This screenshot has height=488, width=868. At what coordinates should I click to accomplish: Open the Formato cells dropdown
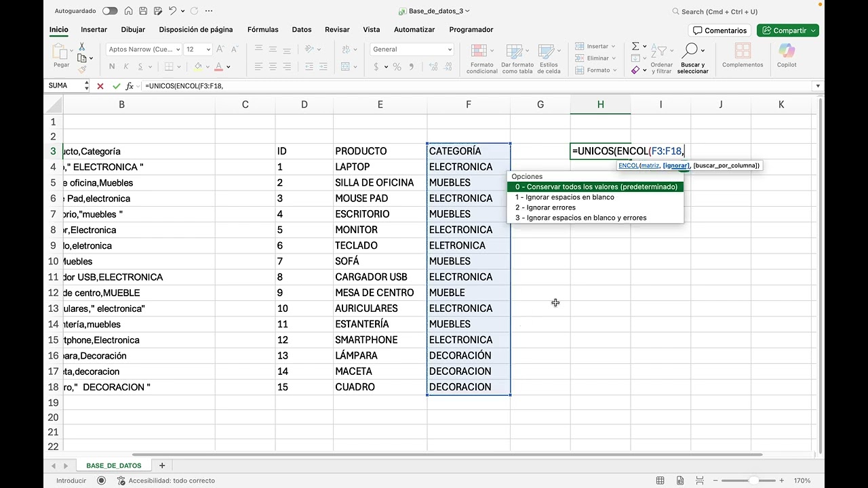coord(595,70)
